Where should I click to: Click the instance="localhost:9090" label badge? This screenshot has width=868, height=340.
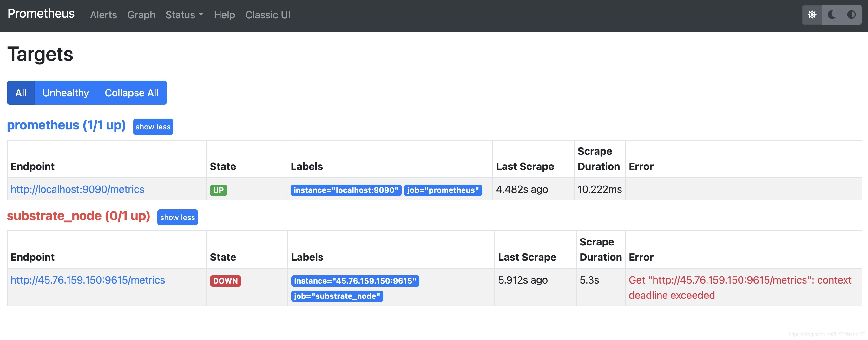click(346, 190)
